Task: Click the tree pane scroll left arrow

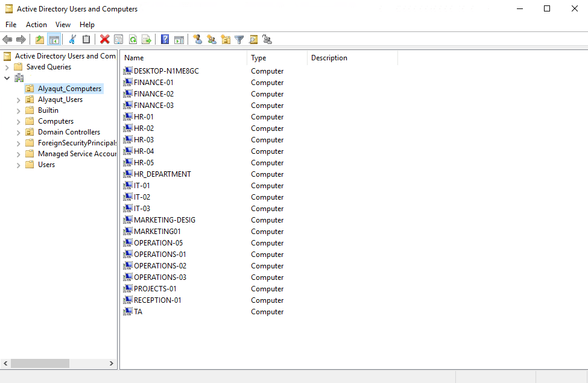Action: coord(5,363)
